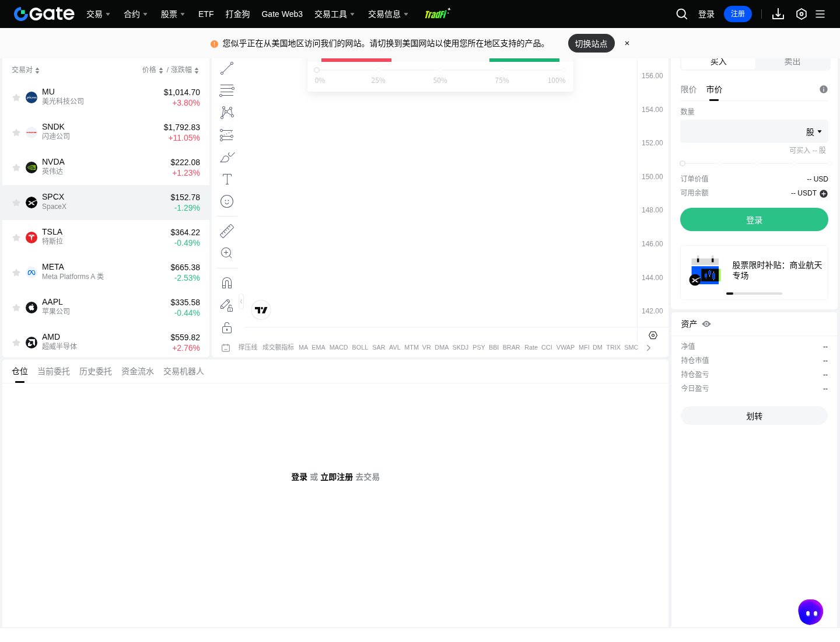
Task: Show more indicators chevron arrow
Action: (649, 348)
